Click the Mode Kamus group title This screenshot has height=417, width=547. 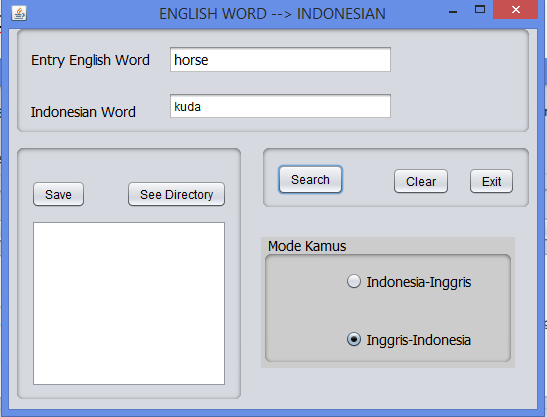(x=307, y=246)
